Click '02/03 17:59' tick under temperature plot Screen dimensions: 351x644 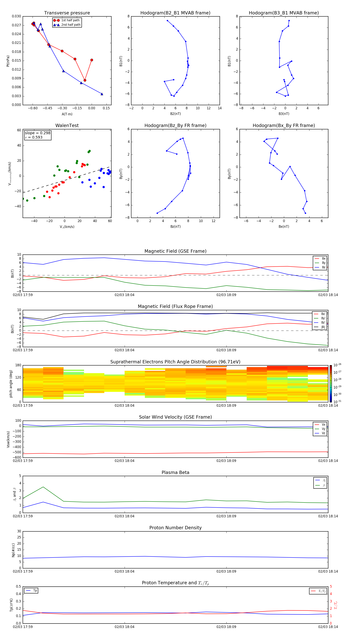point(23,627)
